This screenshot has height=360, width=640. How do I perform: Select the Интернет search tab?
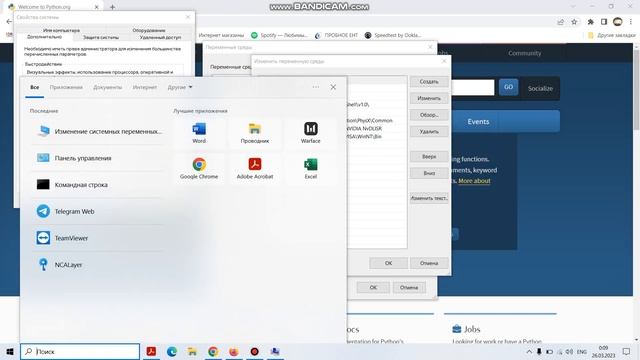(x=145, y=87)
